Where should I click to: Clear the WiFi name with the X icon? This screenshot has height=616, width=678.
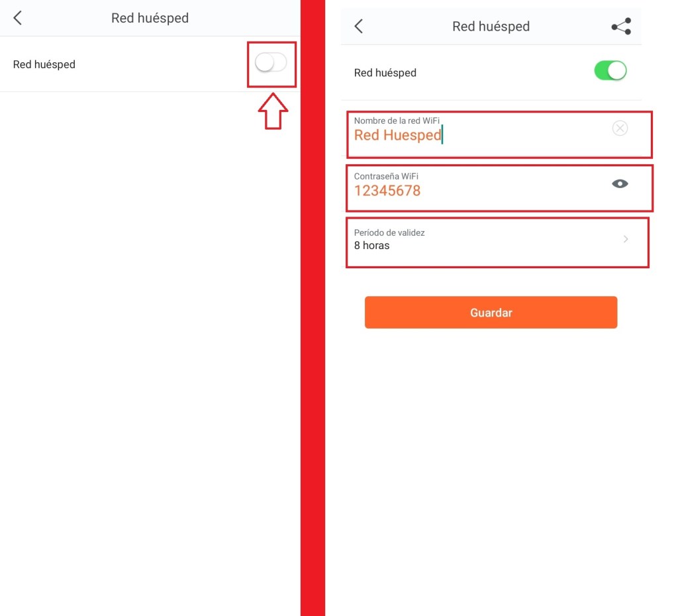click(620, 128)
